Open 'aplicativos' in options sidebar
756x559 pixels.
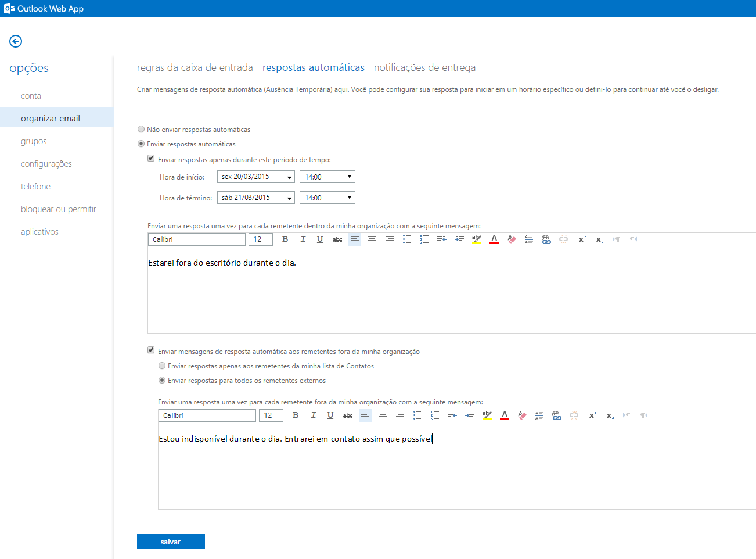[39, 232]
